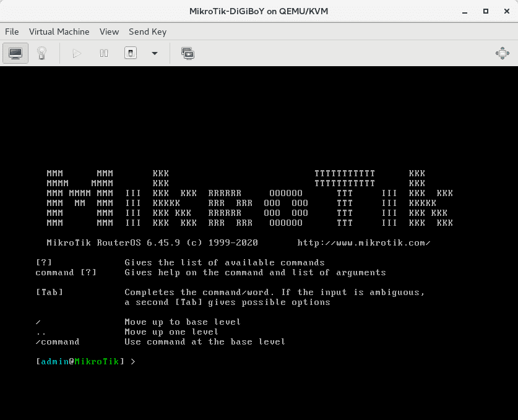Viewport: 518px width, 420px height.
Task: Open the View menu
Action: click(109, 32)
